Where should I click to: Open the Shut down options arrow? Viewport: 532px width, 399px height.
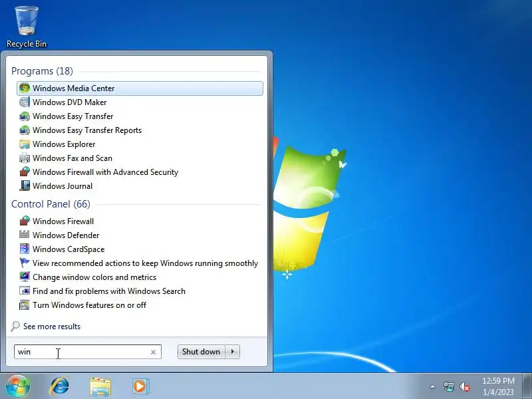click(x=233, y=352)
